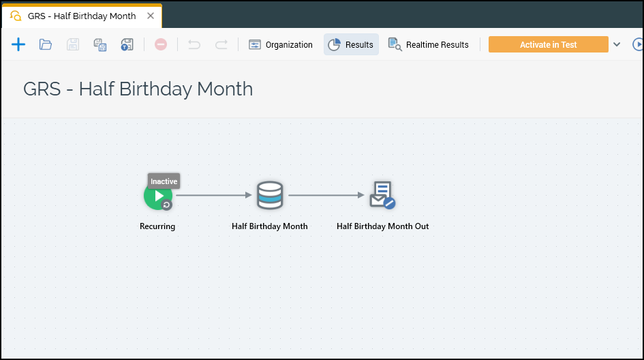The height and width of the screenshot is (360, 644).
Task: Close the GRS - Half Birthday Month tab
Action: pyautogui.click(x=151, y=16)
